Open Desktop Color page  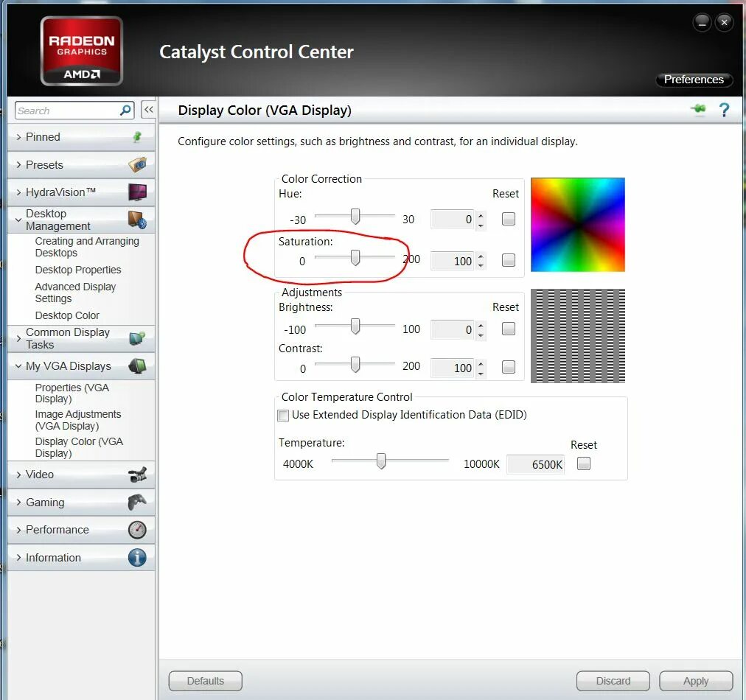[67, 315]
